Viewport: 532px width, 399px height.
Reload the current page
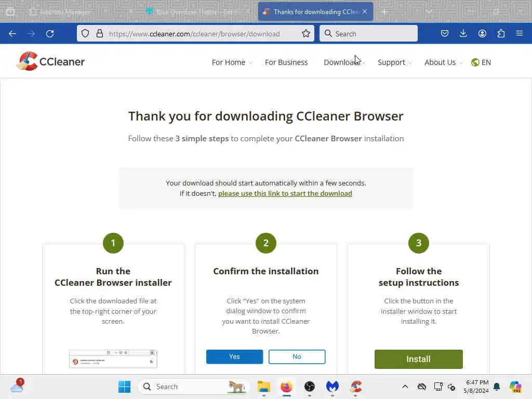pos(50,34)
